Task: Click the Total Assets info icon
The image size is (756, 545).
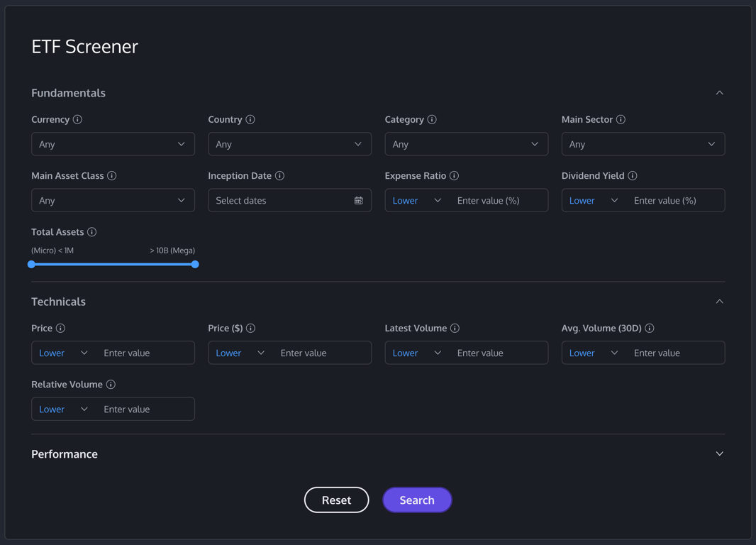Action: (x=91, y=232)
